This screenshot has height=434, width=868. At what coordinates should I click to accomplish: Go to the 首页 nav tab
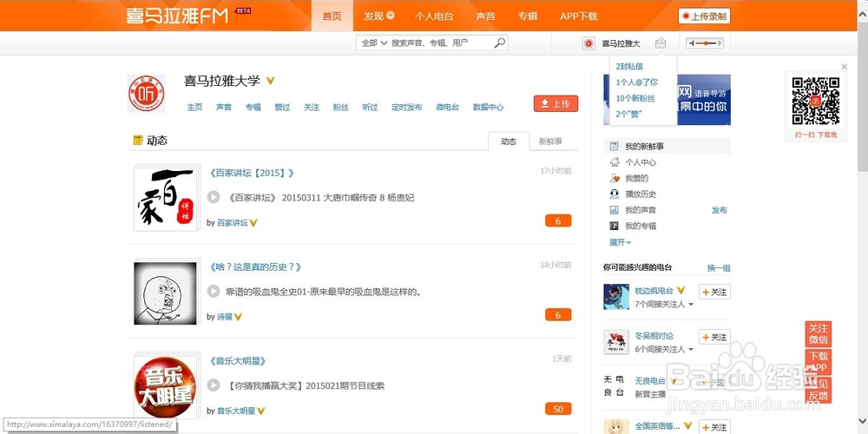(x=332, y=16)
